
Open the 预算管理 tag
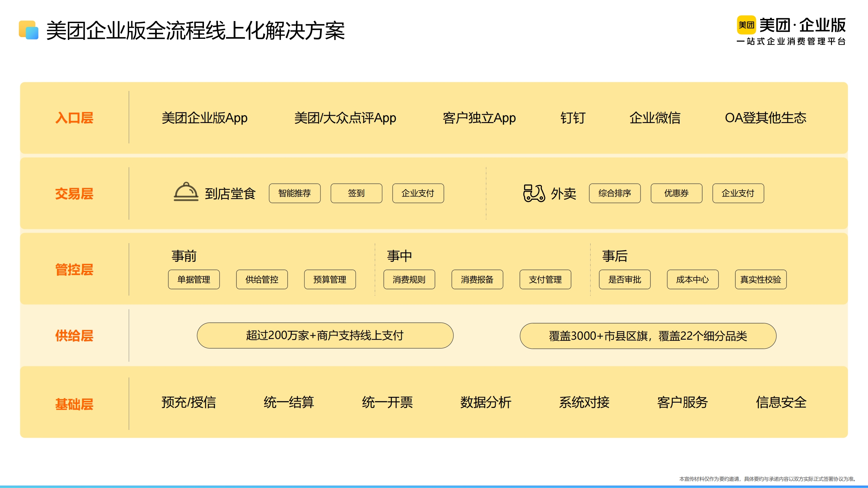pyautogui.click(x=330, y=279)
